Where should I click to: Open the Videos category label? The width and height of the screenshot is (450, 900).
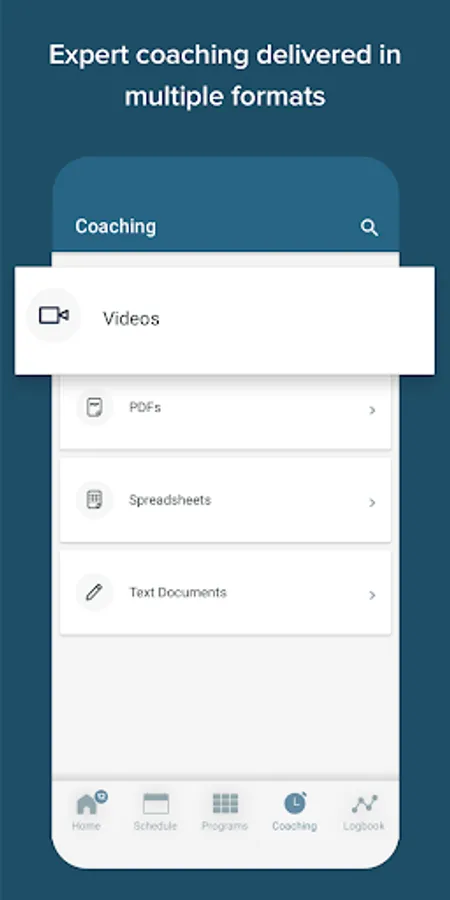coord(131,319)
